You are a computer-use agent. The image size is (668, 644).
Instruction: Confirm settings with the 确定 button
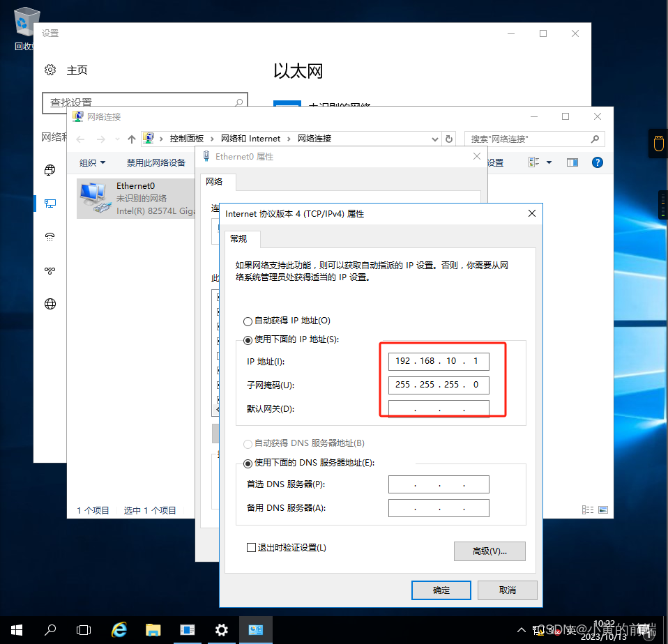[x=441, y=589]
